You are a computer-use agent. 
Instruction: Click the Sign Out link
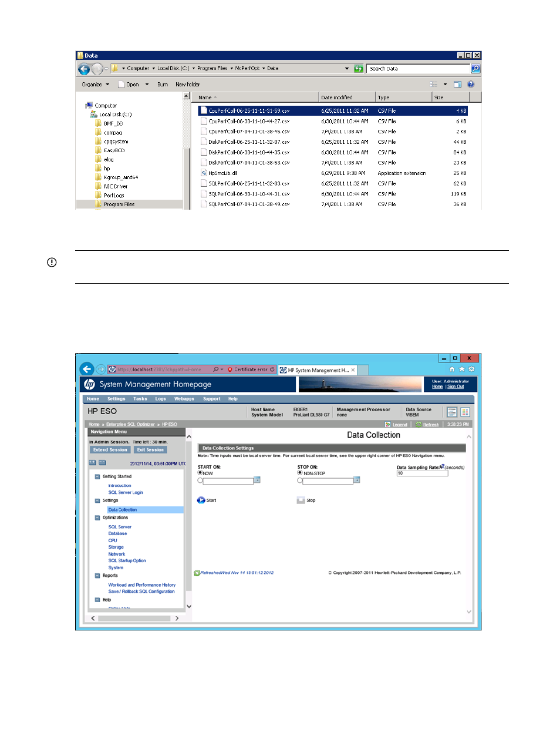[456, 387]
